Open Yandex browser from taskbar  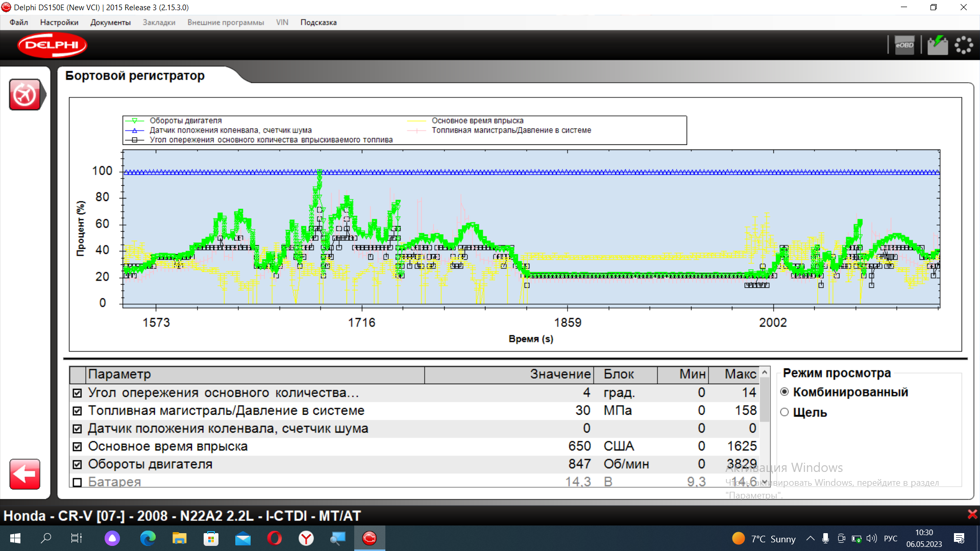click(x=306, y=538)
